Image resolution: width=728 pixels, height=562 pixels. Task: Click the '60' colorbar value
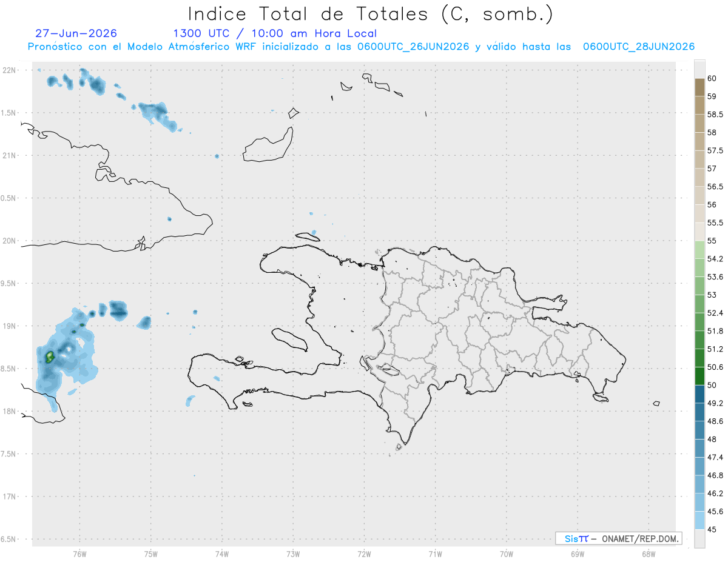712,78
